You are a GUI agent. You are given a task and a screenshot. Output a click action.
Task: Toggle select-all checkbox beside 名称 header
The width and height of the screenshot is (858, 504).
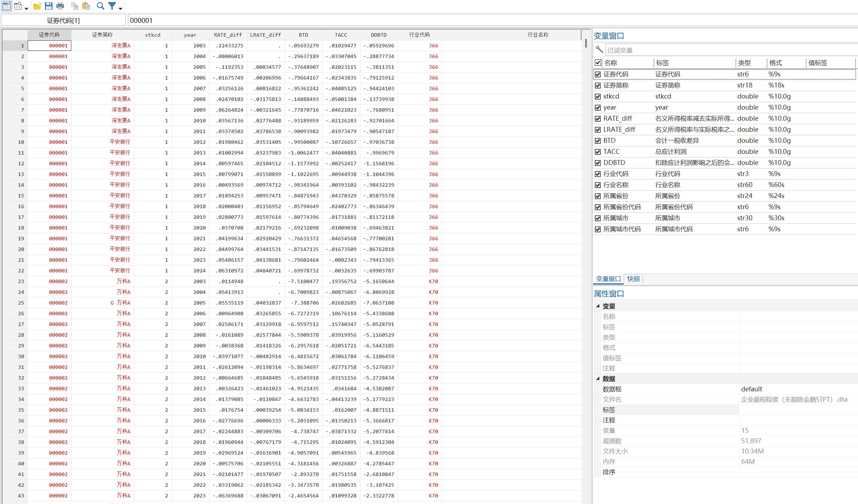(x=598, y=63)
